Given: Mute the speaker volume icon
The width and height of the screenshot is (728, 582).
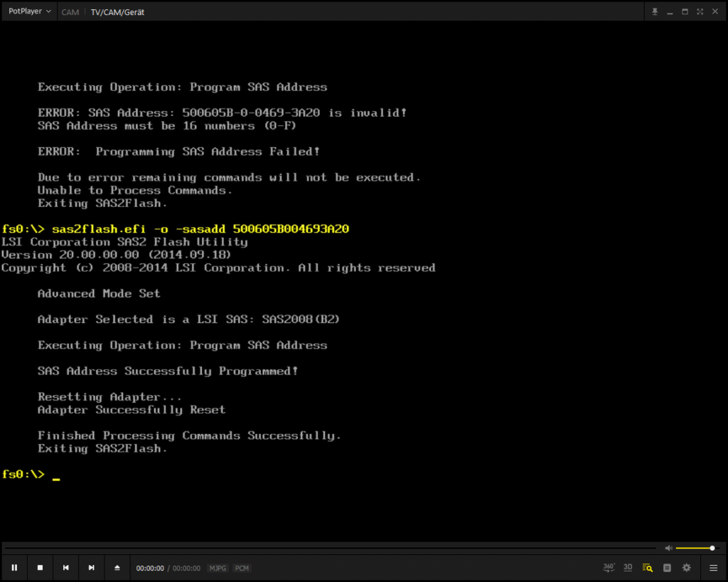Looking at the screenshot, I should pos(668,548).
